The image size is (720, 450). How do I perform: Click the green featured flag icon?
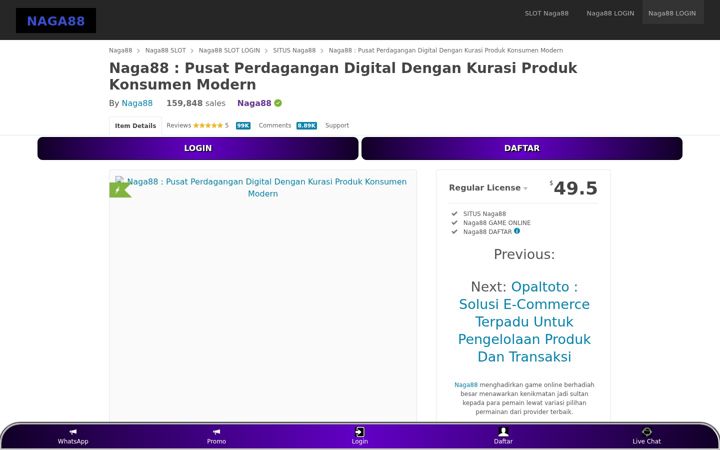(119, 190)
